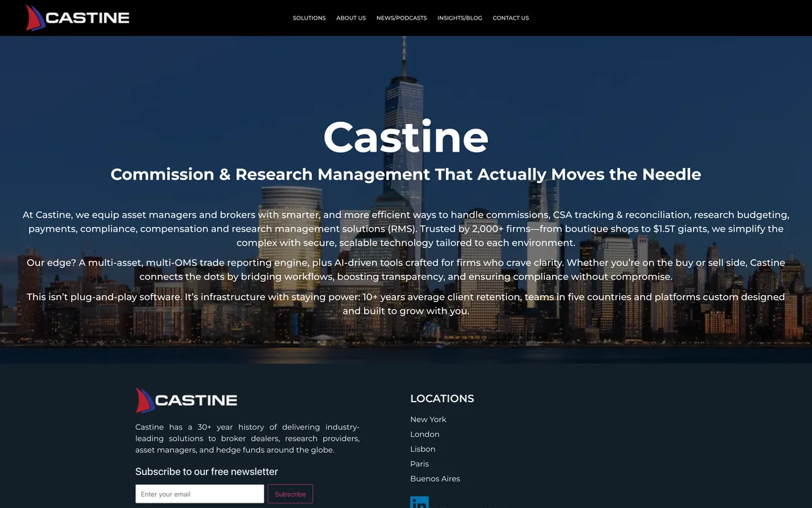Screen dimensions: 812x508
Task: Click the Castine footer logo
Action: click(186, 400)
